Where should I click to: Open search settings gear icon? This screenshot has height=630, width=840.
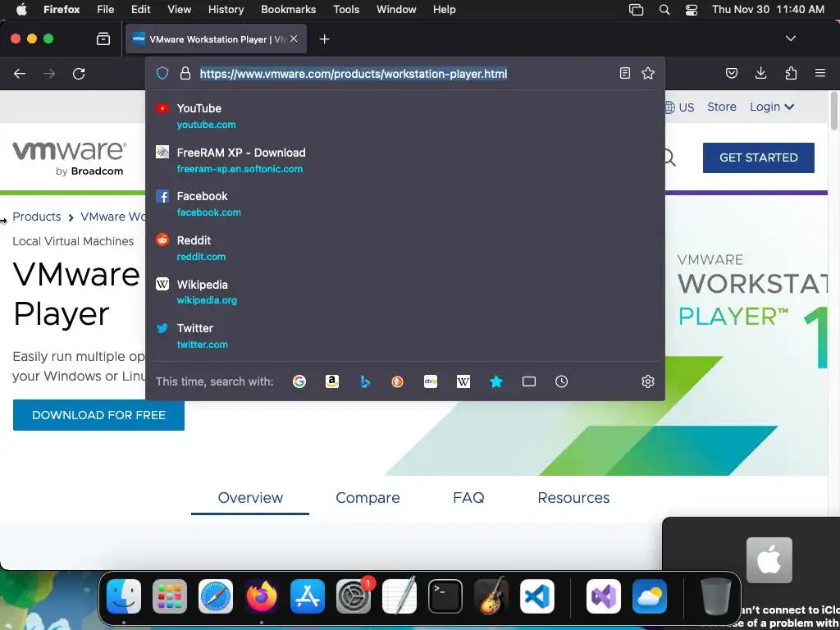(x=648, y=381)
